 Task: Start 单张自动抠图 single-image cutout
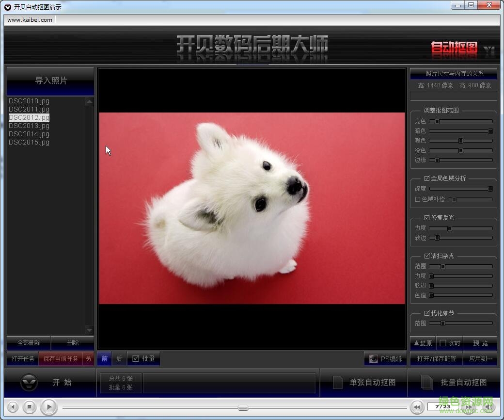coord(364,383)
